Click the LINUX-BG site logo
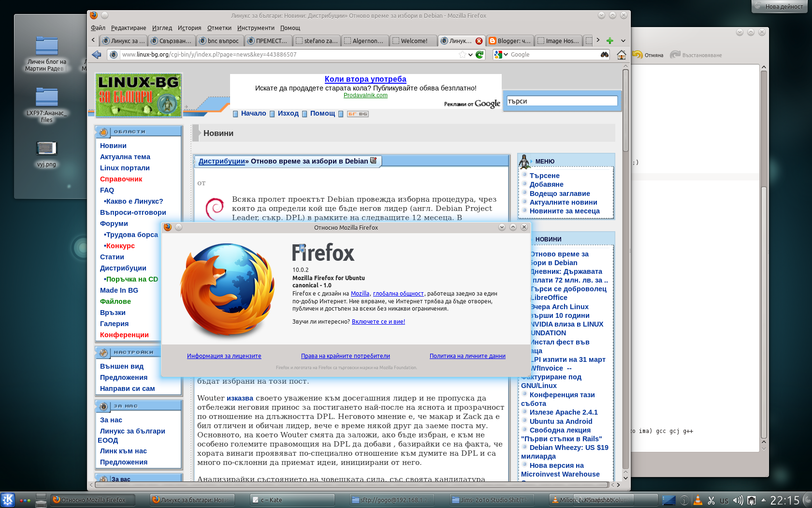The width and height of the screenshot is (812, 508). (139, 95)
